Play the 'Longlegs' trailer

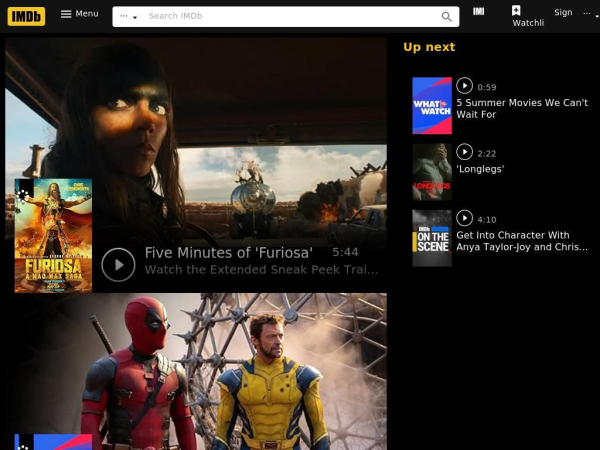click(x=465, y=152)
